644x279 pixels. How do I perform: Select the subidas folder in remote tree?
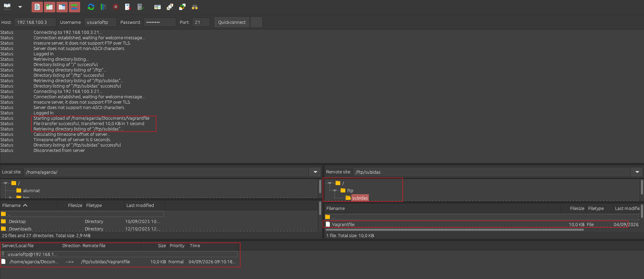pos(360,198)
